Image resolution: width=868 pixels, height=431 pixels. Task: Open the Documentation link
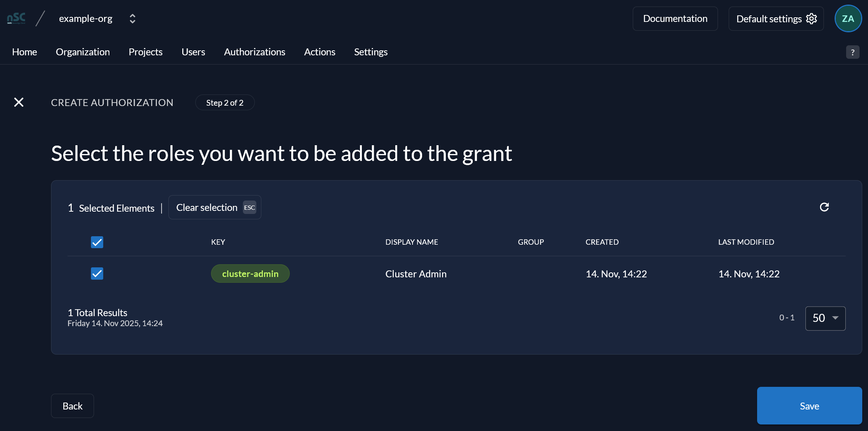[x=675, y=18]
